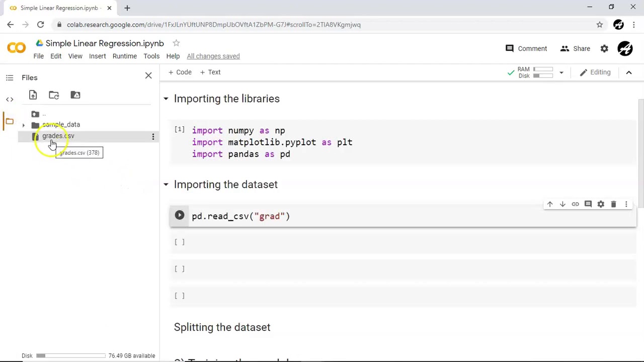The width and height of the screenshot is (644, 362).
Task: Open the Tools menu
Action: click(151, 56)
